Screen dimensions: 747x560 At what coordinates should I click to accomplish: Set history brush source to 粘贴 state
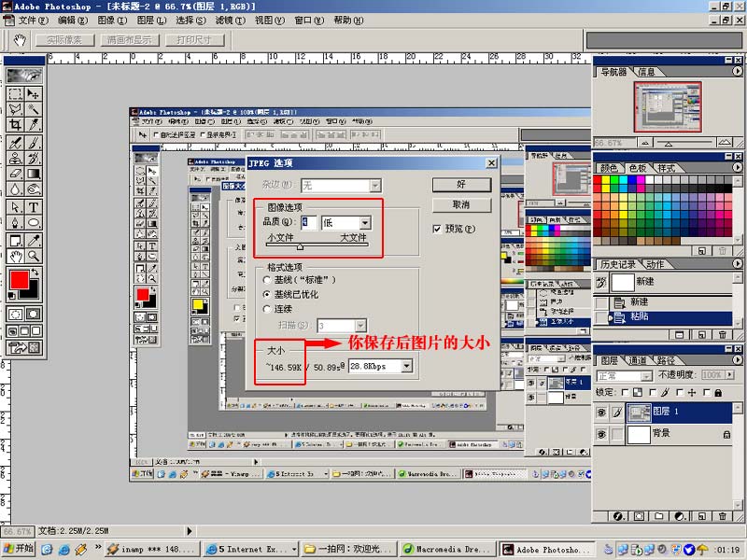click(x=601, y=317)
